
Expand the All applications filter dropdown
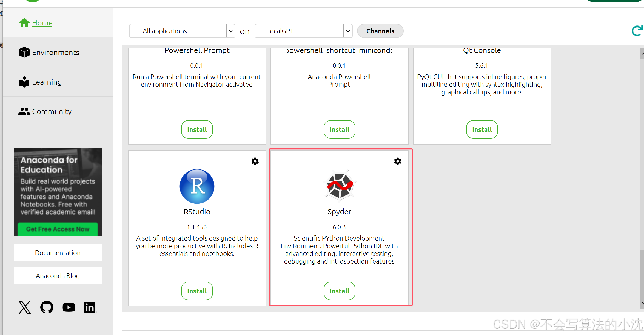pyautogui.click(x=230, y=31)
